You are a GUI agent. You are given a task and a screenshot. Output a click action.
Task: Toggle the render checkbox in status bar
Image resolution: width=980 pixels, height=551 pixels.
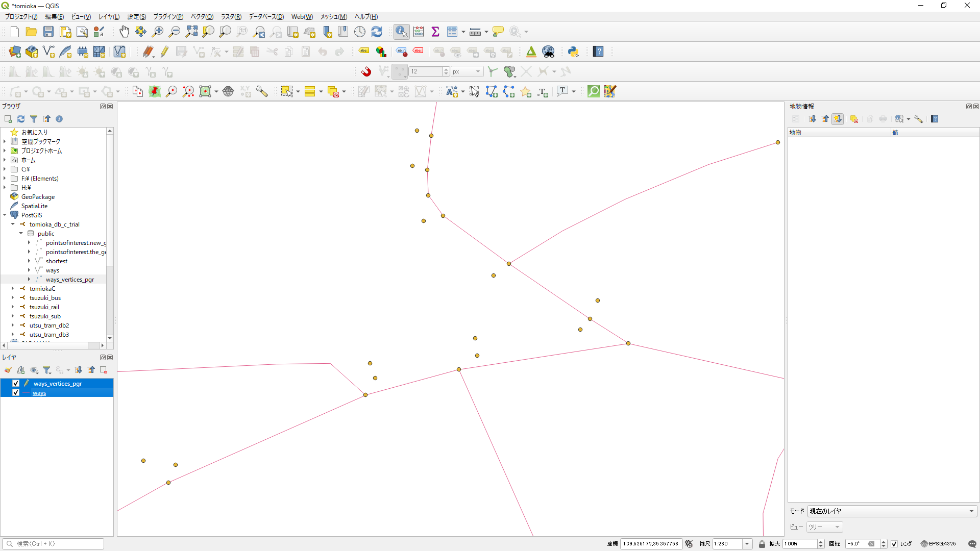(x=894, y=544)
